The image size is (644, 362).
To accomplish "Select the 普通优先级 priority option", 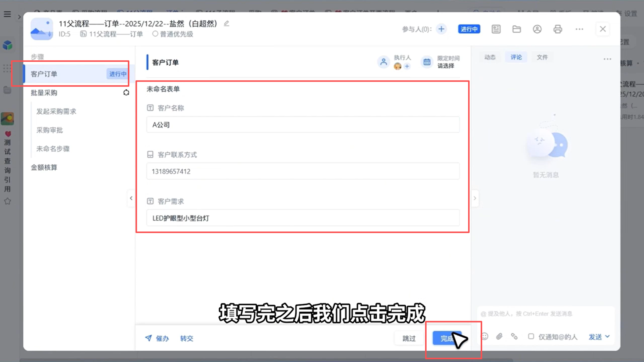I will click(x=173, y=34).
